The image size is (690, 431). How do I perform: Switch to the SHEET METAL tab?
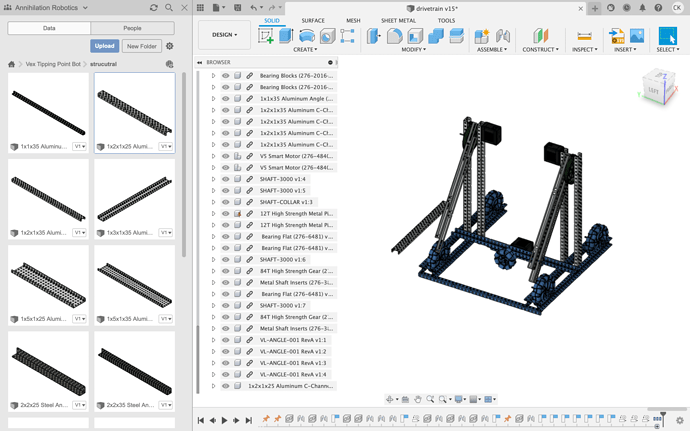(x=398, y=21)
